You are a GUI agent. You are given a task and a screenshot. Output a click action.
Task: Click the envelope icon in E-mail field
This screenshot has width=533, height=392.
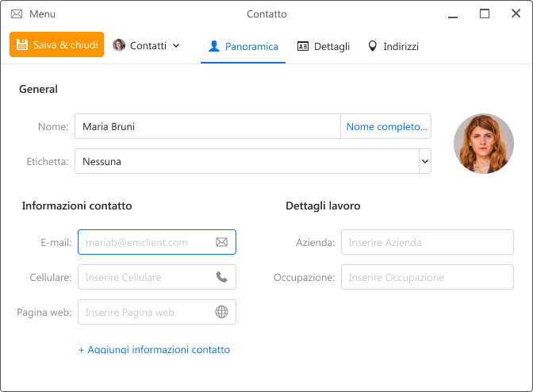coord(221,242)
